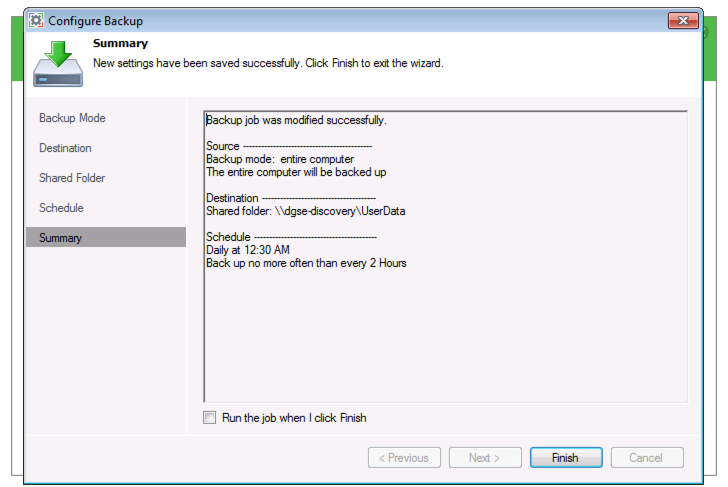728x487 pixels.
Task: Click the Next button
Action: pos(485,457)
